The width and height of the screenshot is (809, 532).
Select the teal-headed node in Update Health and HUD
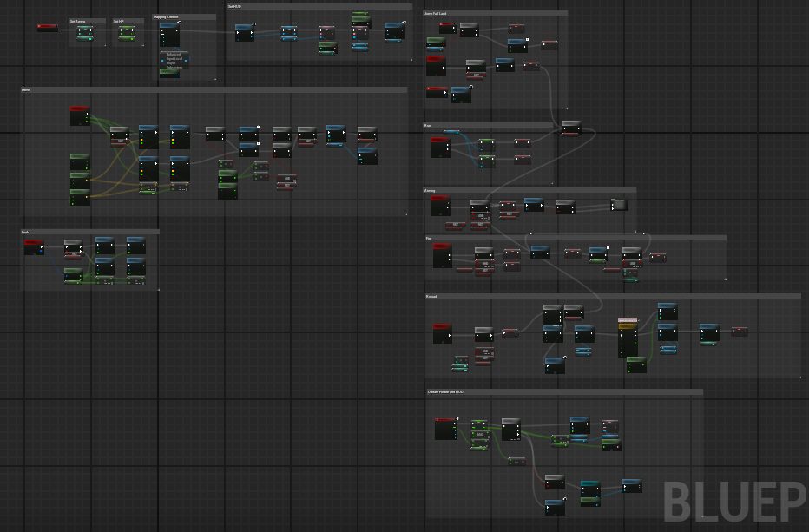(589, 489)
